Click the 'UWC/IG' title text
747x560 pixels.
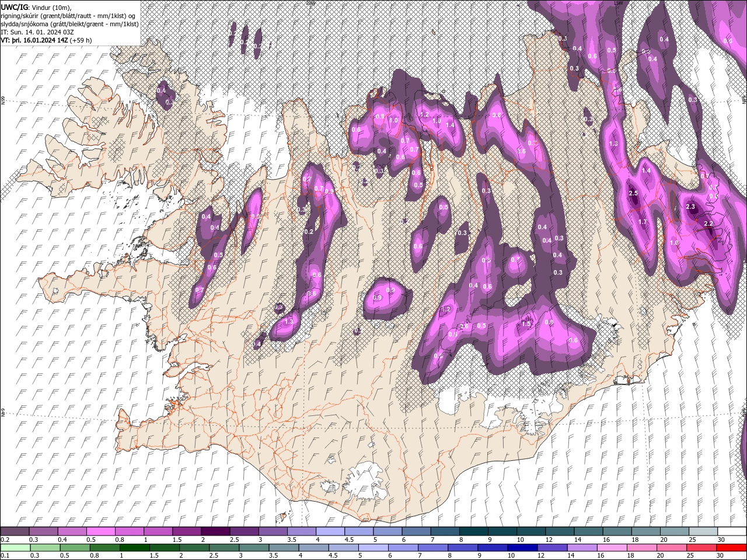pyautogui.click(x=13, y=6)
